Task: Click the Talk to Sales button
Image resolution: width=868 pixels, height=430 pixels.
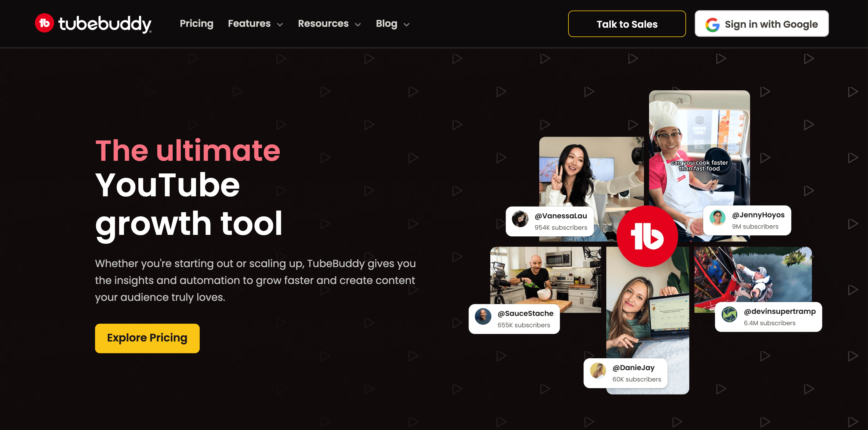Action: tap(627, 24)
